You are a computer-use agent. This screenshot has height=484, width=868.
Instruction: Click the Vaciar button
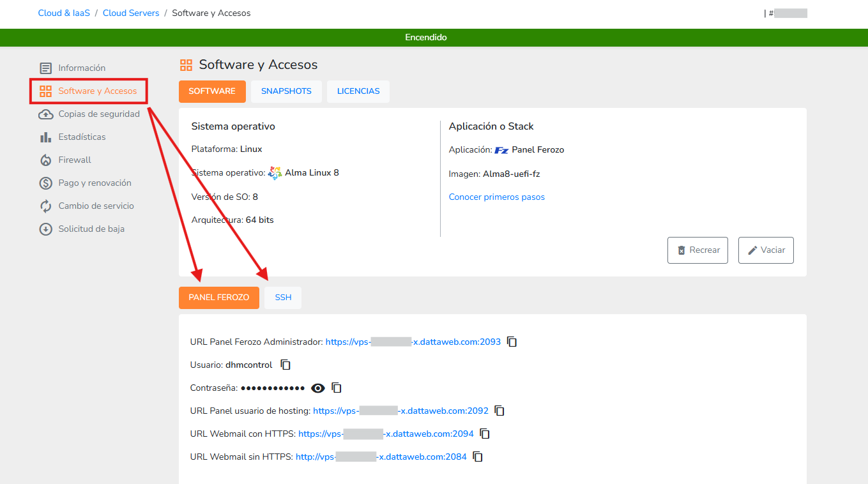pyautogui.click(x=766, y=250)
